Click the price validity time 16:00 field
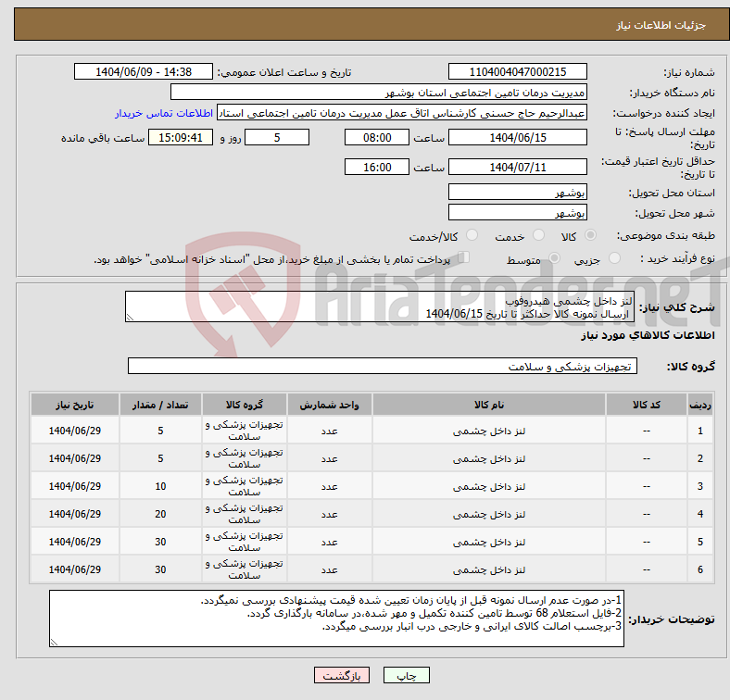The width and height of the screenshot is (730, 700). coord(377,167)
